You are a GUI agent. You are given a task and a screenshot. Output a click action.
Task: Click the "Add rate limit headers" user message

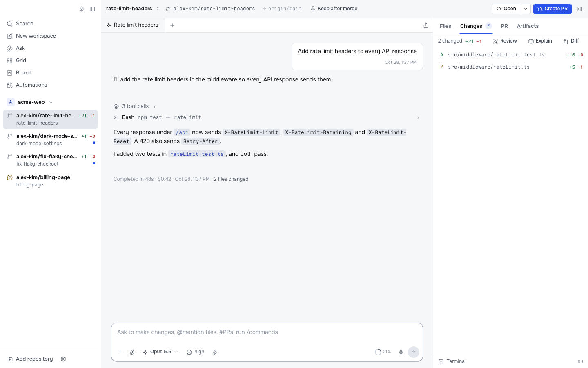357,56
